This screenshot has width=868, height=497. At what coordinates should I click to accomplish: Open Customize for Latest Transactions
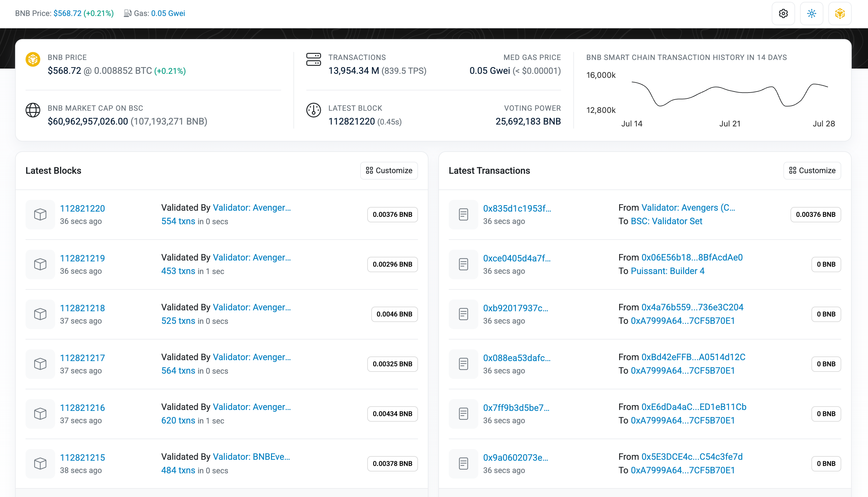[x=812, y=170]
